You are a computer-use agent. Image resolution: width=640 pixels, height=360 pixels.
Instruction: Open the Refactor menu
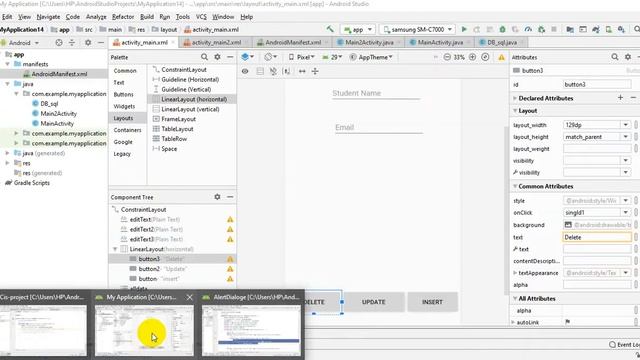(x=123, y=17)
